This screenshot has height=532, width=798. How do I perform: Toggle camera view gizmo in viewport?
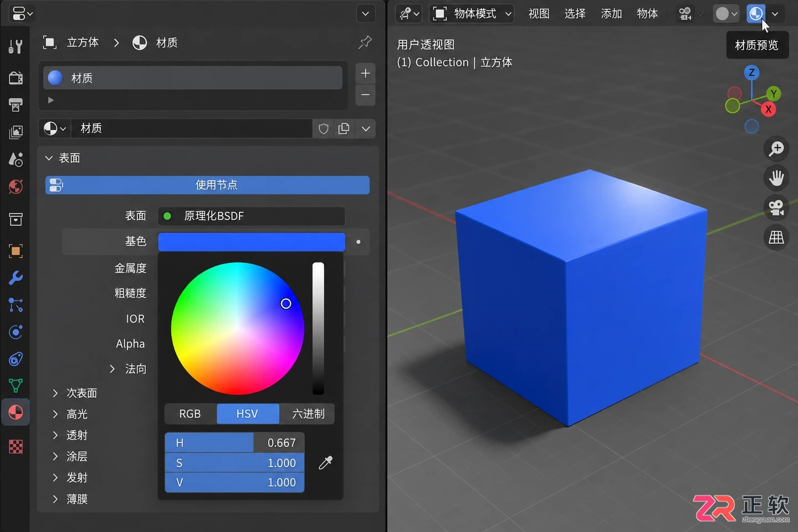point(776,208)
